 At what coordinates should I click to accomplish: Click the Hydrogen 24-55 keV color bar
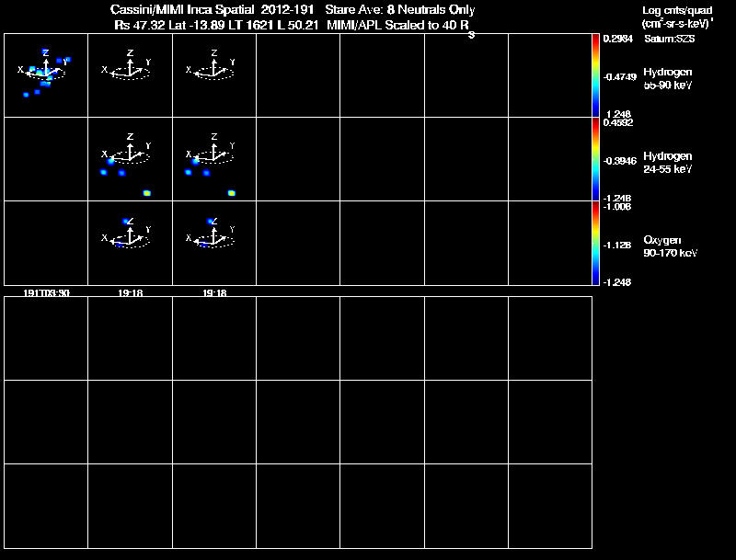pyautogui.click(x=595, y=159)
